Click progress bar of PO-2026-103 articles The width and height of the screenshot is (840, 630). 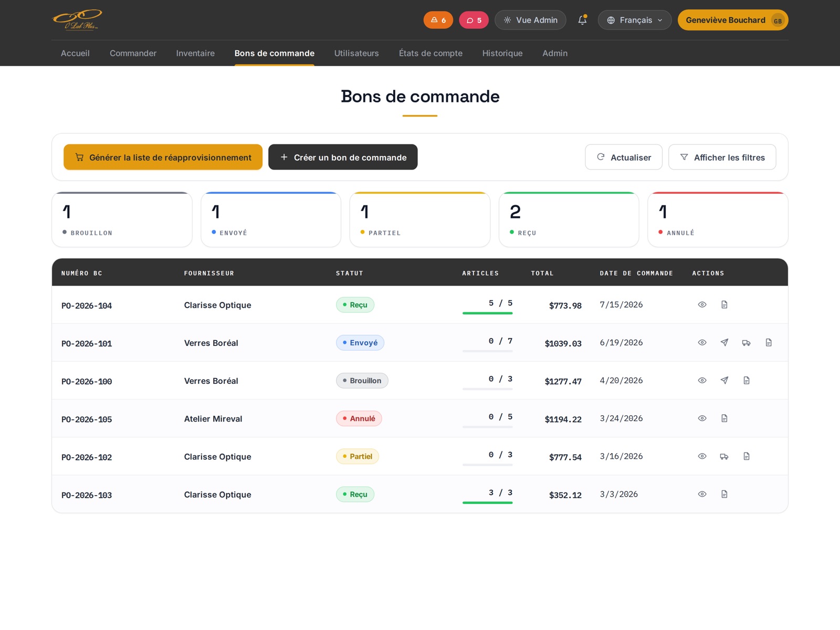point(487,502)
